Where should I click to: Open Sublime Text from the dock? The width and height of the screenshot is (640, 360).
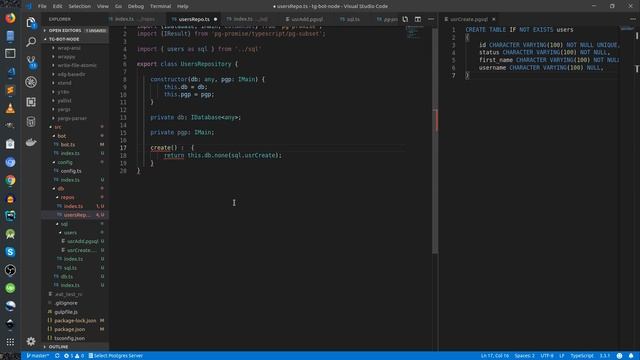[x=10, y=90]
